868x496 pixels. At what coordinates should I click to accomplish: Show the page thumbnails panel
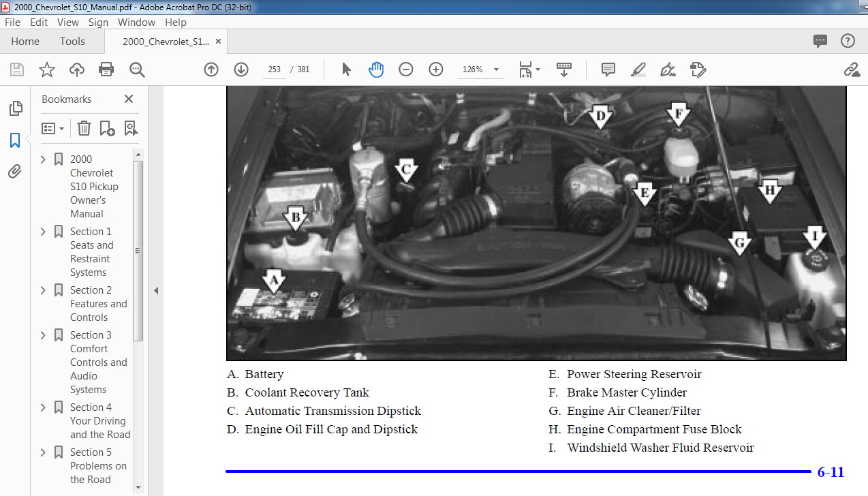(15, 108)
